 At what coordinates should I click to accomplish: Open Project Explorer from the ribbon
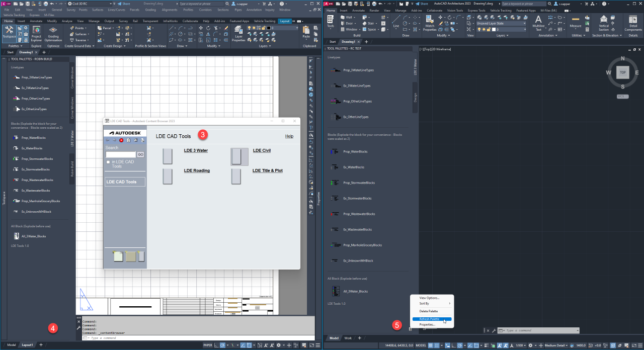[x=36, y=33]
